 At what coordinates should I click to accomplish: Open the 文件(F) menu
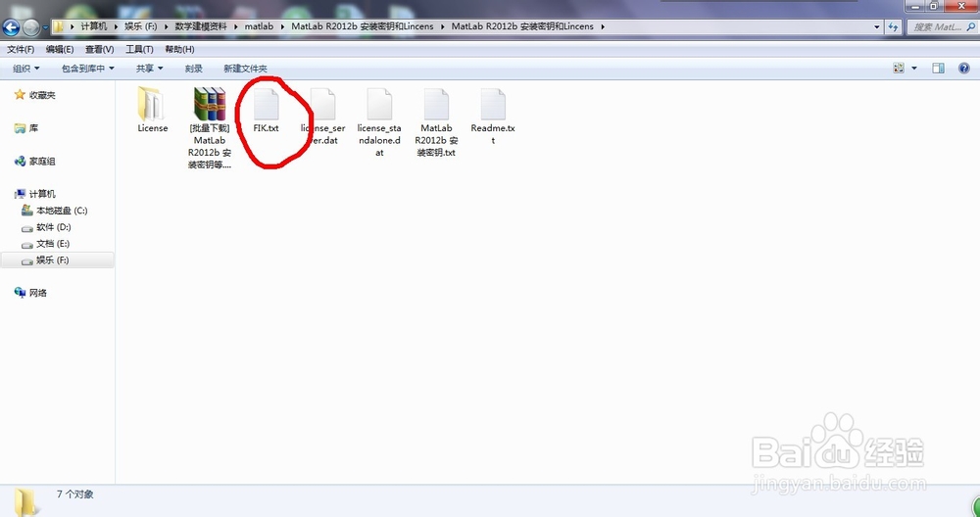pyautogui.click(x=21, y=49)
